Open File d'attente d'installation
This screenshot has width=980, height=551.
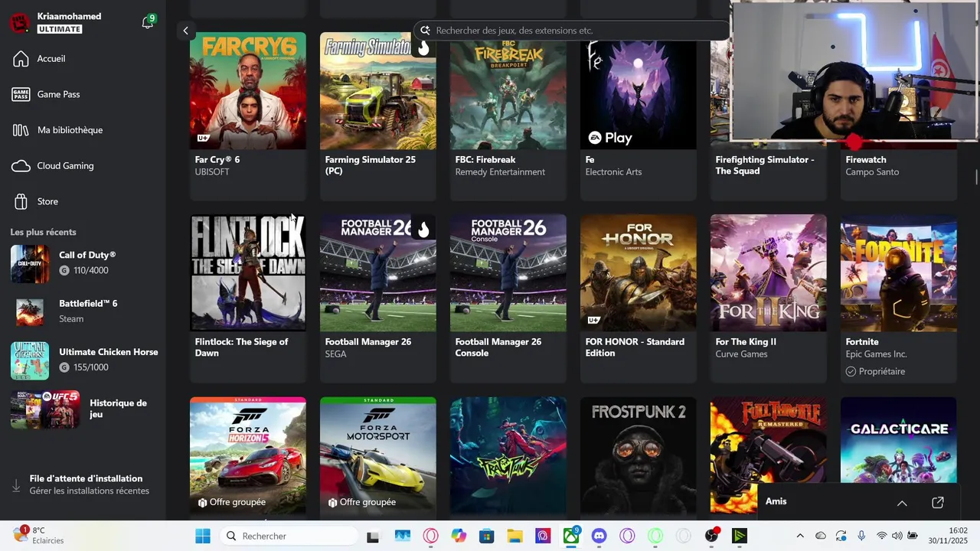(83, 484)
